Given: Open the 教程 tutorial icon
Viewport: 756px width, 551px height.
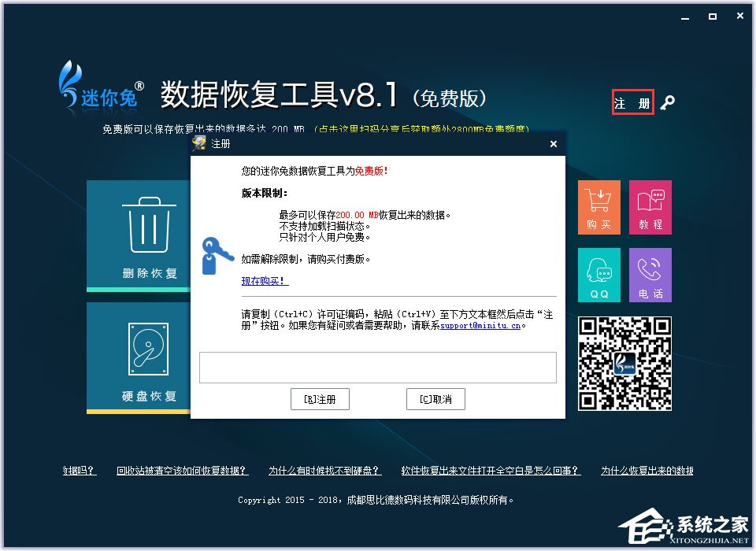Looking at the screenshot, I should [x=650, y=207].
